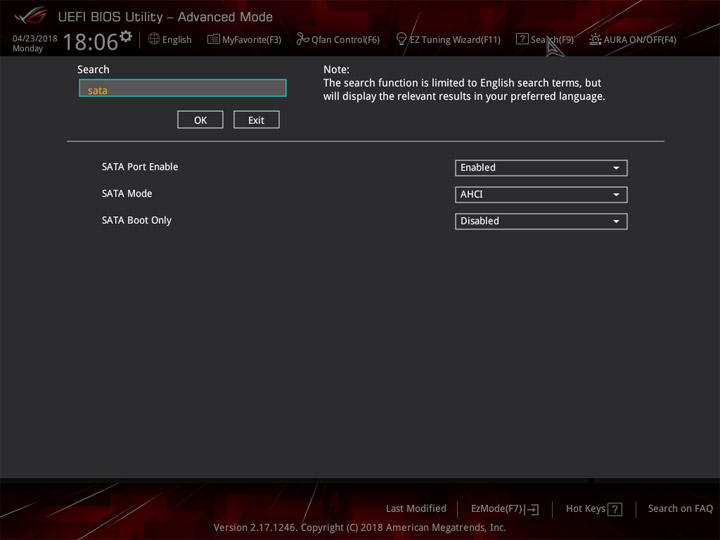Click the Qfan Control fan icon
Viewport: 720px width, 540px height.
(x=302, y=39)
